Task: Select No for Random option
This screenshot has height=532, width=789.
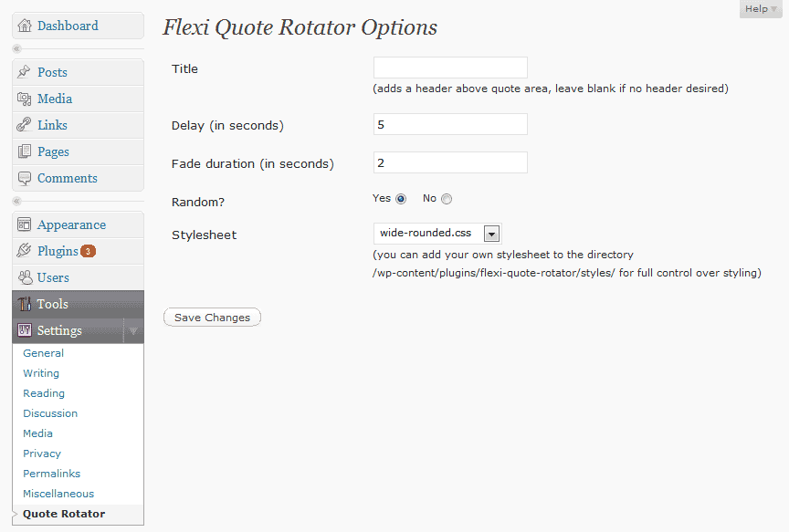Action: pos(447,199)
